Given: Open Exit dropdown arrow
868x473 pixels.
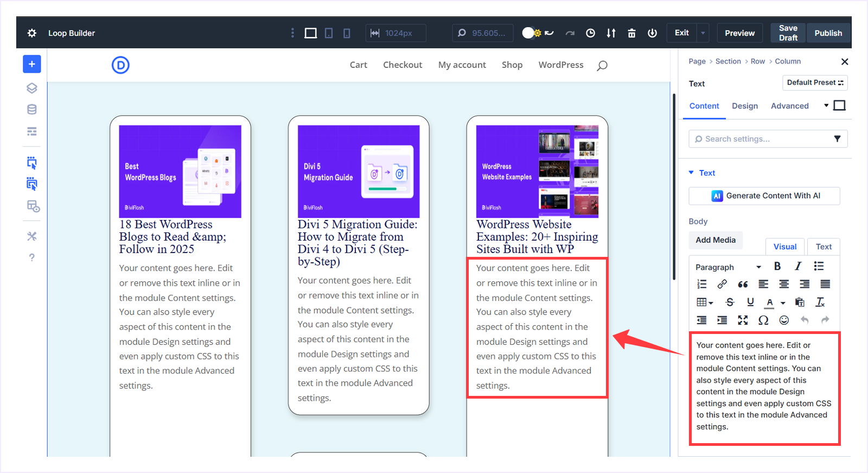Looking at the screenshot, I should (x=703, y=33).
